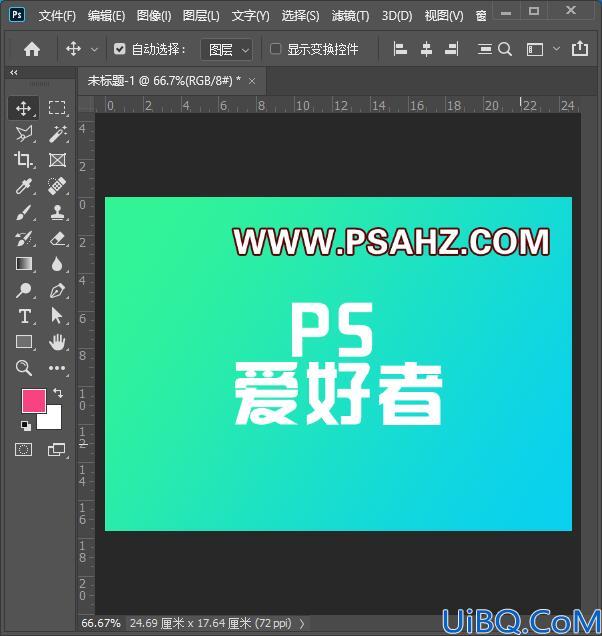
Task: Click the 爱好者 text on canvas
Action: pos(338,393)
